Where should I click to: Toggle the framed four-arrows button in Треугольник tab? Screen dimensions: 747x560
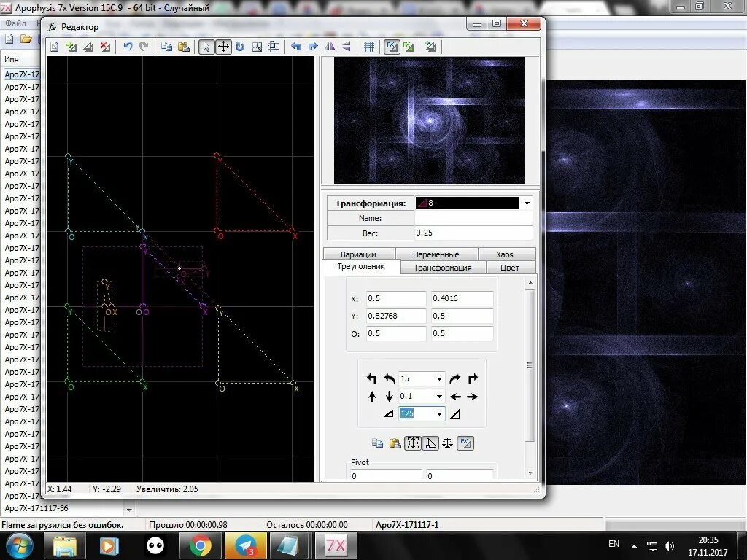tap(413, 443)
